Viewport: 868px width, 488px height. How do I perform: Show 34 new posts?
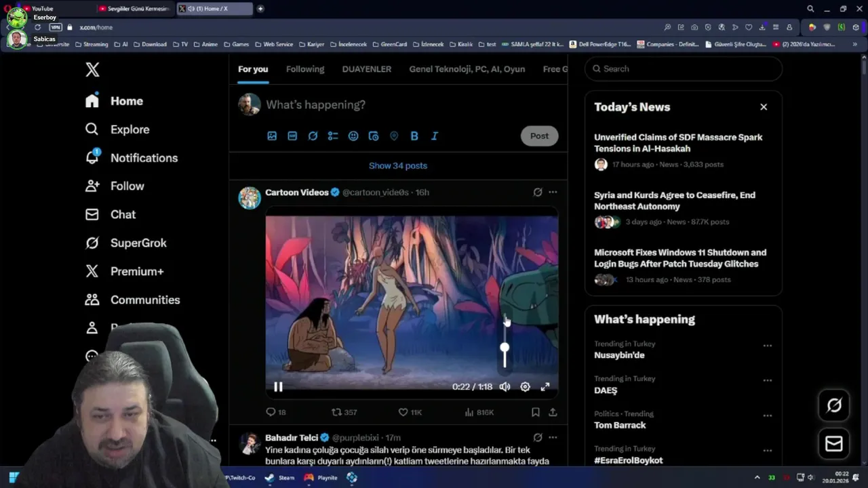tap(398, 165)
